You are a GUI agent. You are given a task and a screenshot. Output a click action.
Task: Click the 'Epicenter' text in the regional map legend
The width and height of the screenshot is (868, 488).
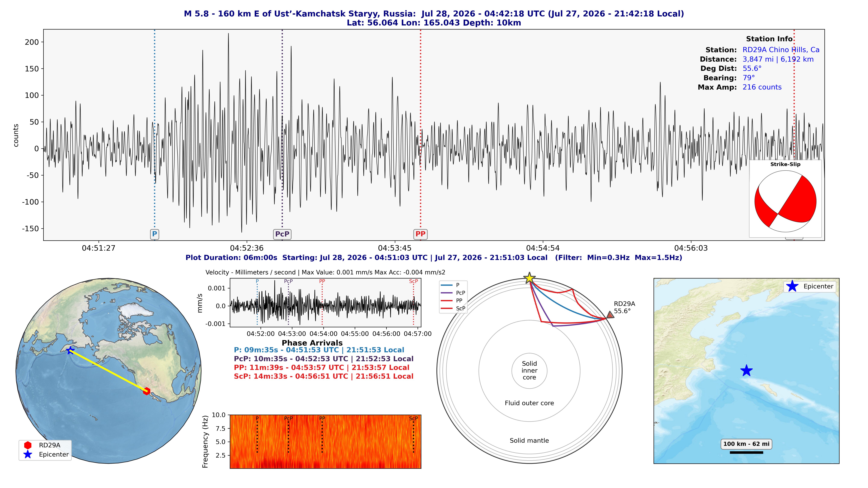point(818,286)
